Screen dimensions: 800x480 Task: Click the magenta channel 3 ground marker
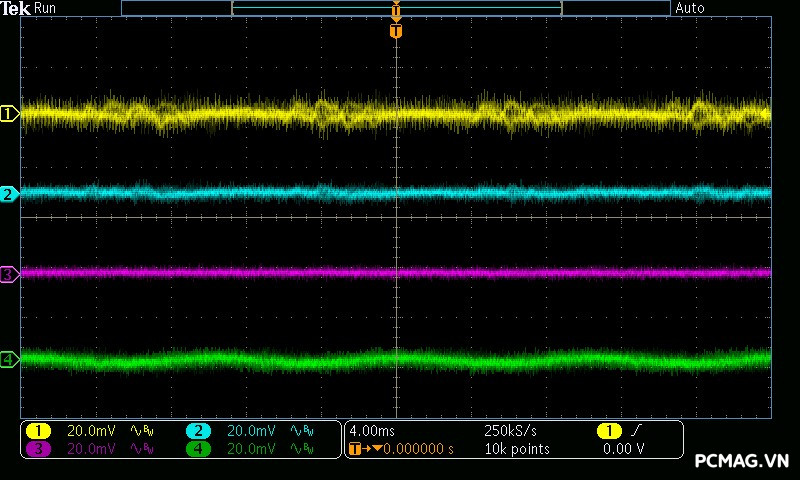(9, 273)
